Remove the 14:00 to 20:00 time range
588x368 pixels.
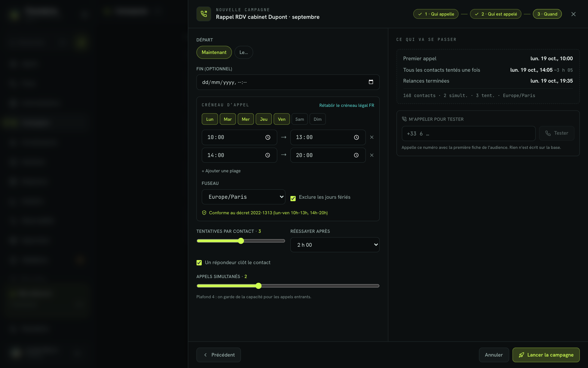[x=372, y=155]
